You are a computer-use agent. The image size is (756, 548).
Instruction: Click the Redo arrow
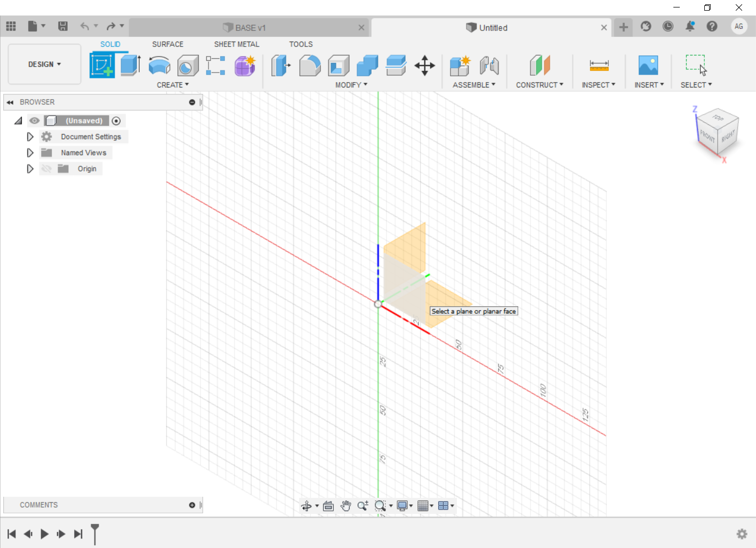point(111,26)
